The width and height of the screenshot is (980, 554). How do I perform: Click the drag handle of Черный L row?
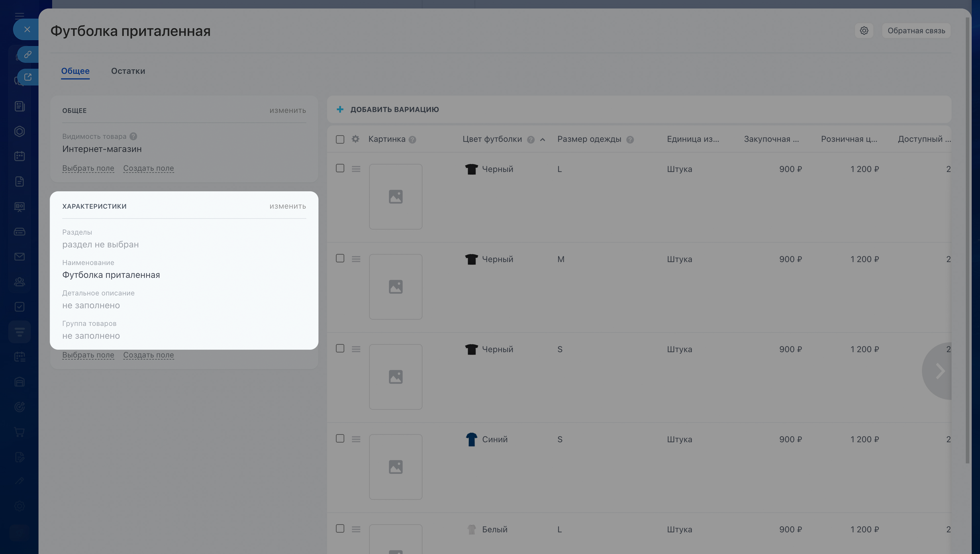pyautogui.click(x=356, y=169)
